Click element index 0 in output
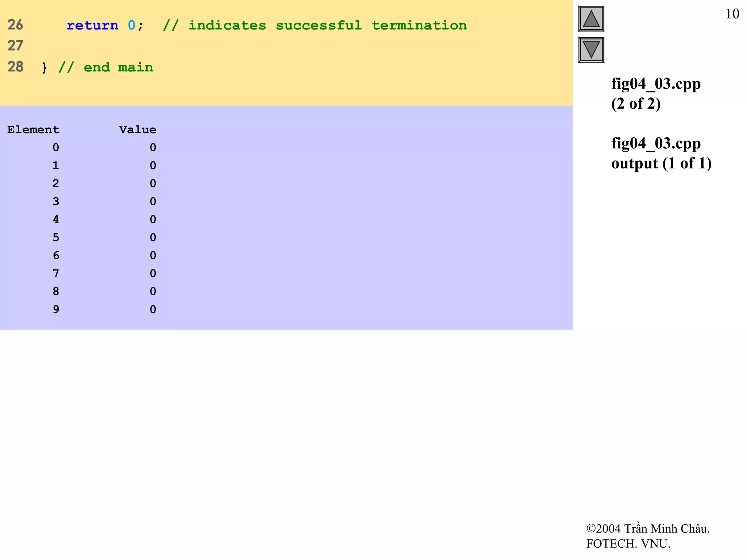This screenshot has height=560, width=747. click(56, 148)
